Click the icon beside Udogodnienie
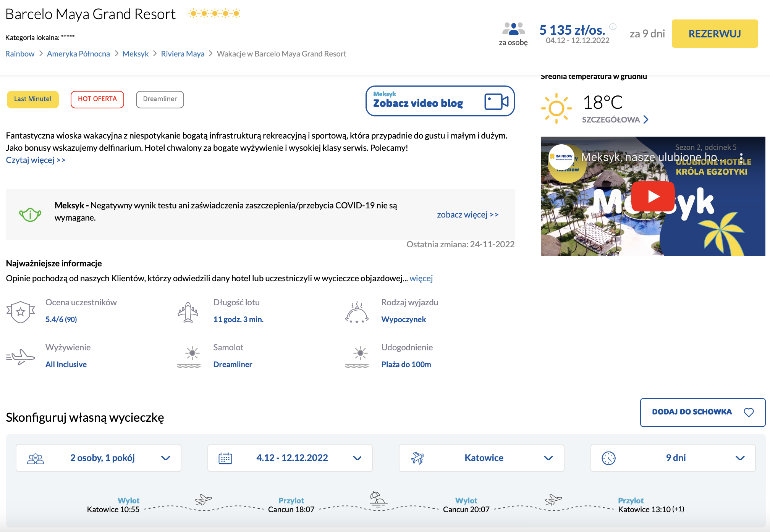Image resolution: width=770 pixels, height=532 pixels. [357, 357]
